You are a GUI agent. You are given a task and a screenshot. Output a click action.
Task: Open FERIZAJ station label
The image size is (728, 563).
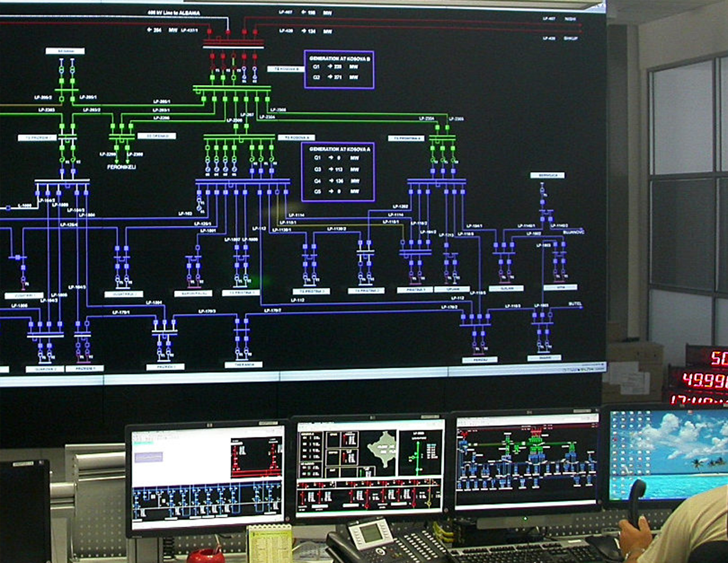click(x=480, y=360)
